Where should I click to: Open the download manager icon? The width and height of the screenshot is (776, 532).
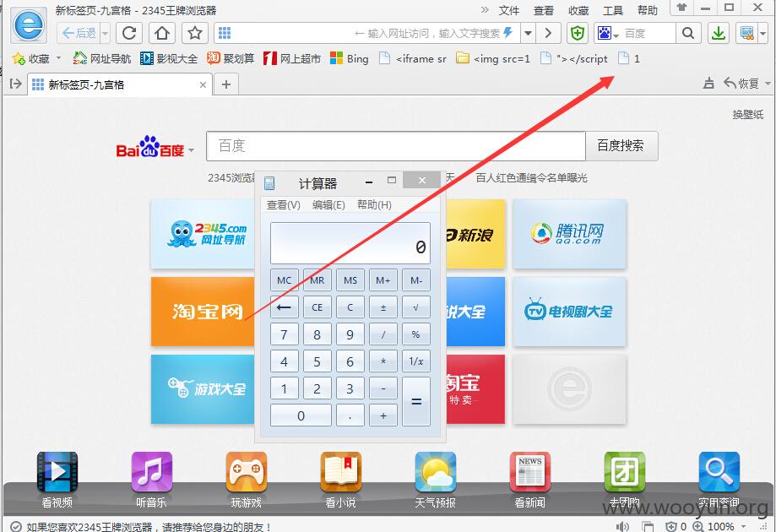718,33
